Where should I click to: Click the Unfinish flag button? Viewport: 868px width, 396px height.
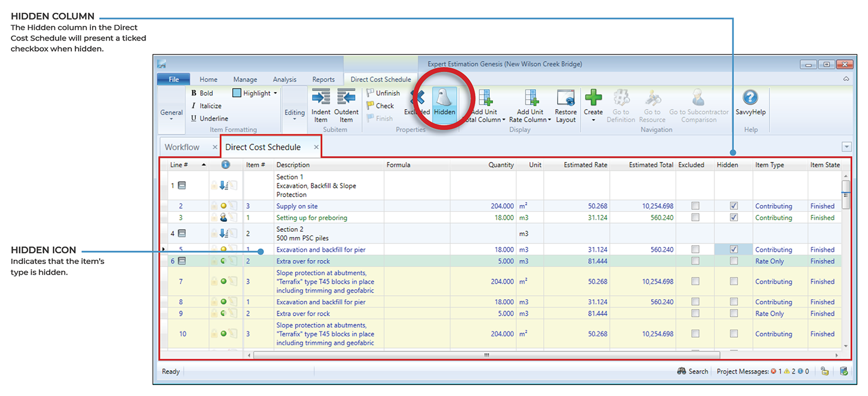click(x=383, y=93)
